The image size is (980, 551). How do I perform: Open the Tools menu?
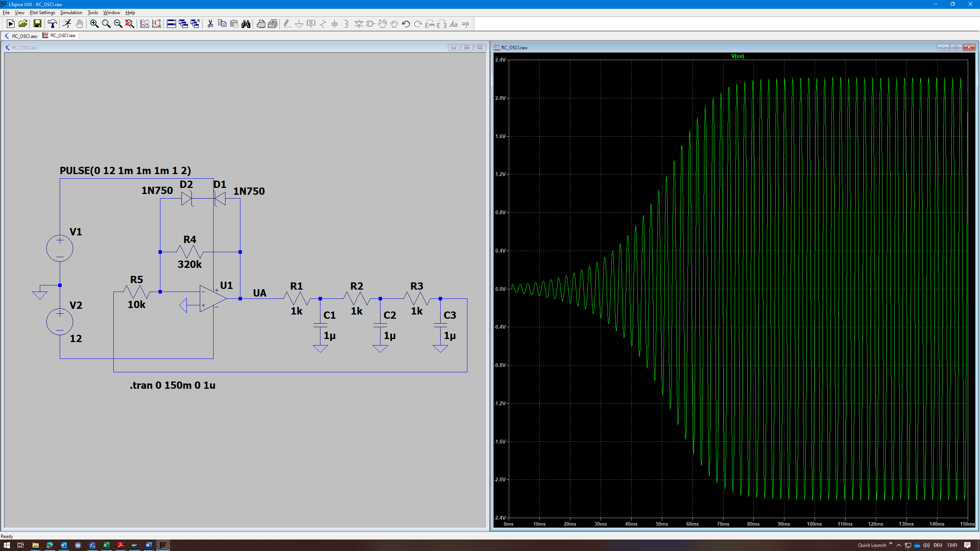[x=93, y=13]
